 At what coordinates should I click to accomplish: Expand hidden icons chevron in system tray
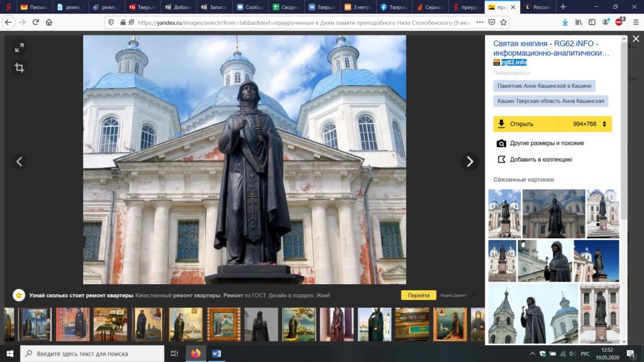pyautogui.click(x=532, y=353)
